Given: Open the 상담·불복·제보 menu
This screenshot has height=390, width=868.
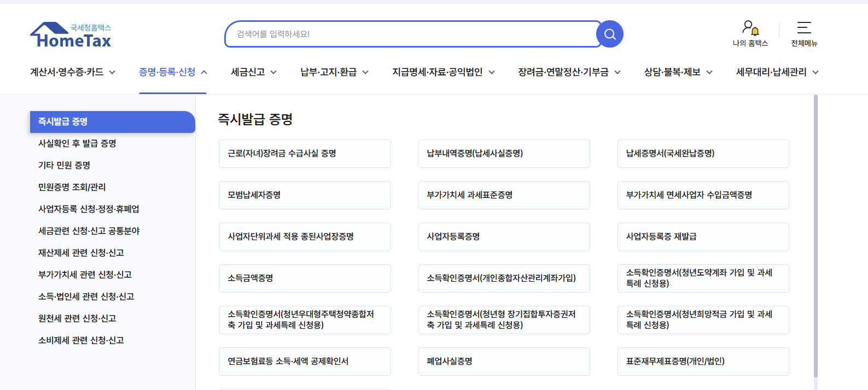Looking at the screenshot, I should [x=672, y=72].
